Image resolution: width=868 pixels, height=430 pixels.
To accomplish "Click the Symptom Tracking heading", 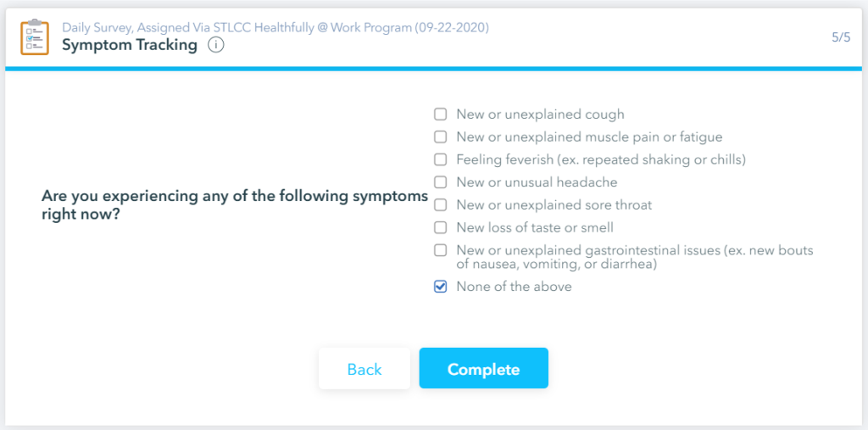I will pos(130,45).
